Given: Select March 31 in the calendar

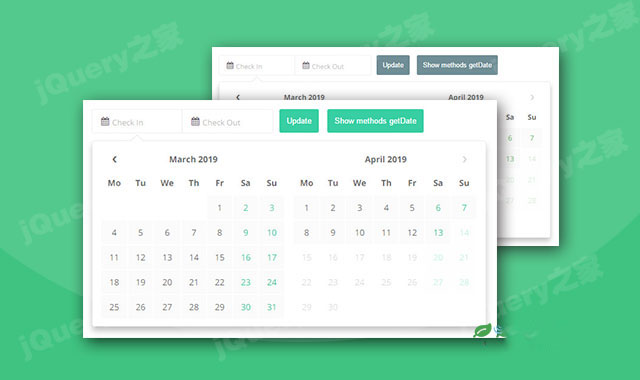Looking at the screenshot, I should click(272, 307).
